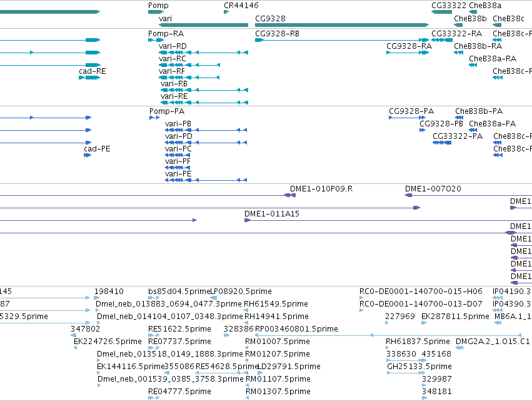Click the RM01007.5prime EST label
Image resolution: width=532 pixels, height=401 pixels.
278,342
